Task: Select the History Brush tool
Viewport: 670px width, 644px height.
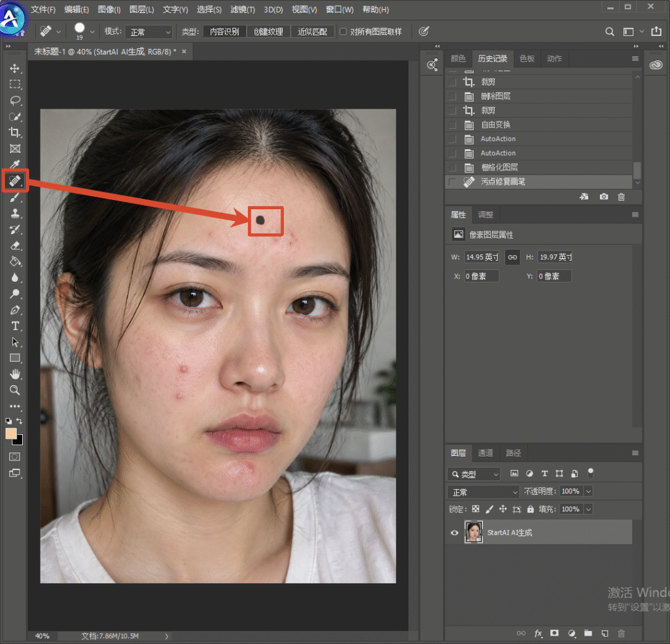Action: pos(15,229)
